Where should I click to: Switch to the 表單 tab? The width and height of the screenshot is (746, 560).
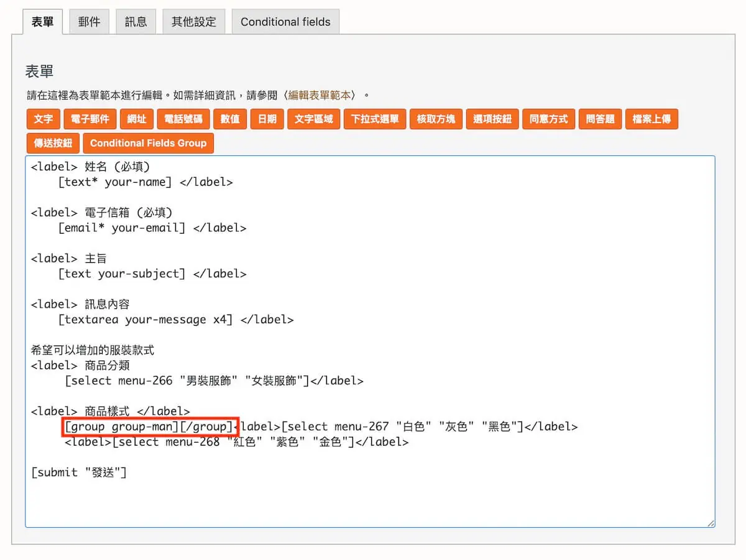coord(42,22)
